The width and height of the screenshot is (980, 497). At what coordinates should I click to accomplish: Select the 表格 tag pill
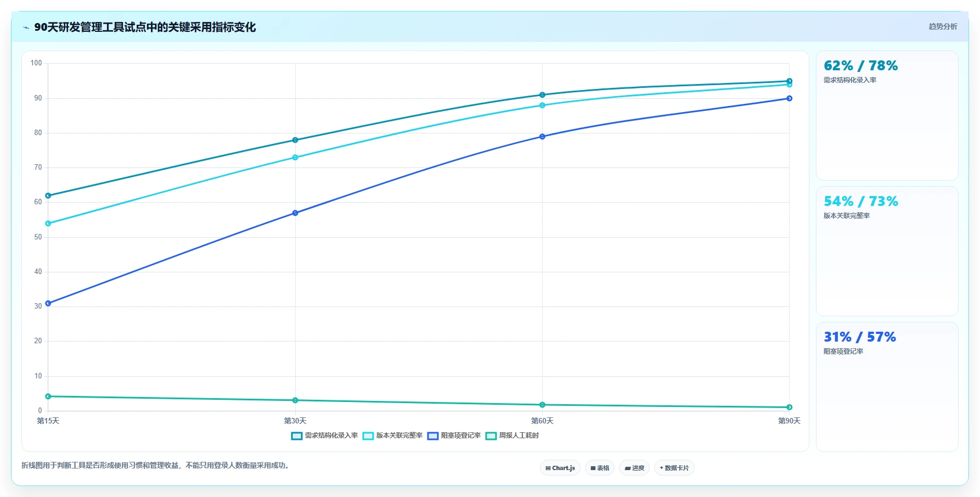pyautogui.click(x=600, y=468)
